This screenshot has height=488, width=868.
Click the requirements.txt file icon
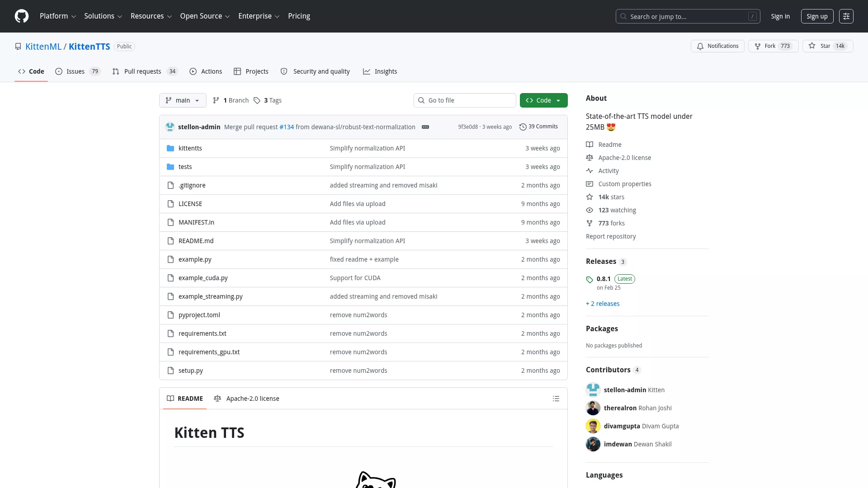170,333
